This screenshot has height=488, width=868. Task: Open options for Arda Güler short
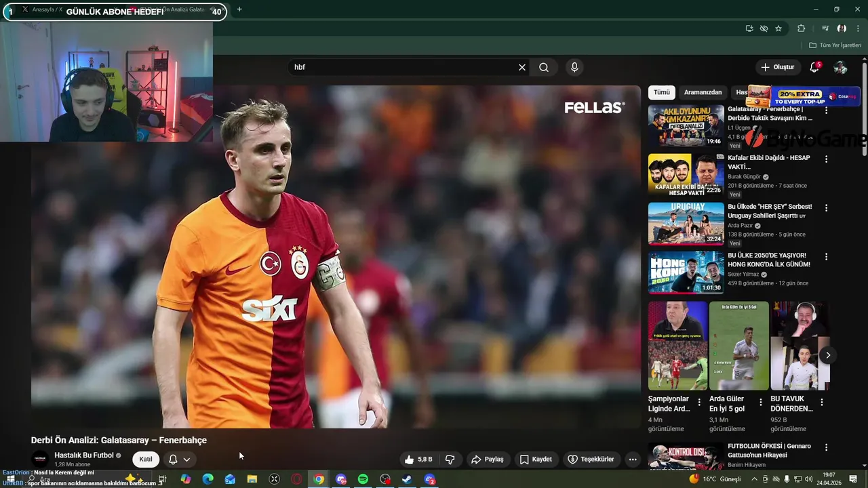click(x=760, y=403)
